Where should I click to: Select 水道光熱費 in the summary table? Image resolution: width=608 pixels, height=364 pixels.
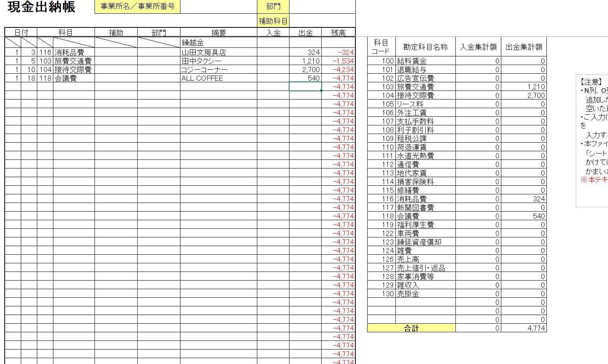(x=426, y=156)
